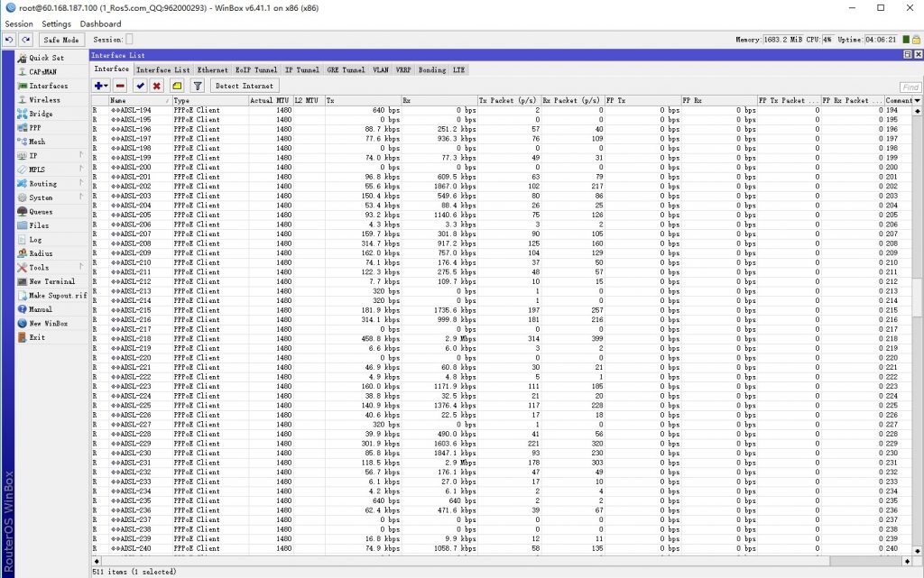Click the yellow comment note icon

(177, 86)
